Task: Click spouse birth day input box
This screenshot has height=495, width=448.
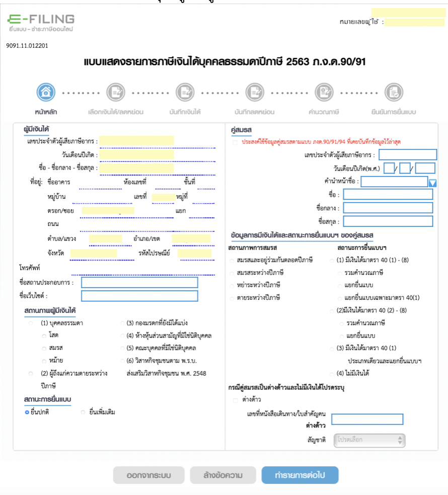Action: [389, 168]
